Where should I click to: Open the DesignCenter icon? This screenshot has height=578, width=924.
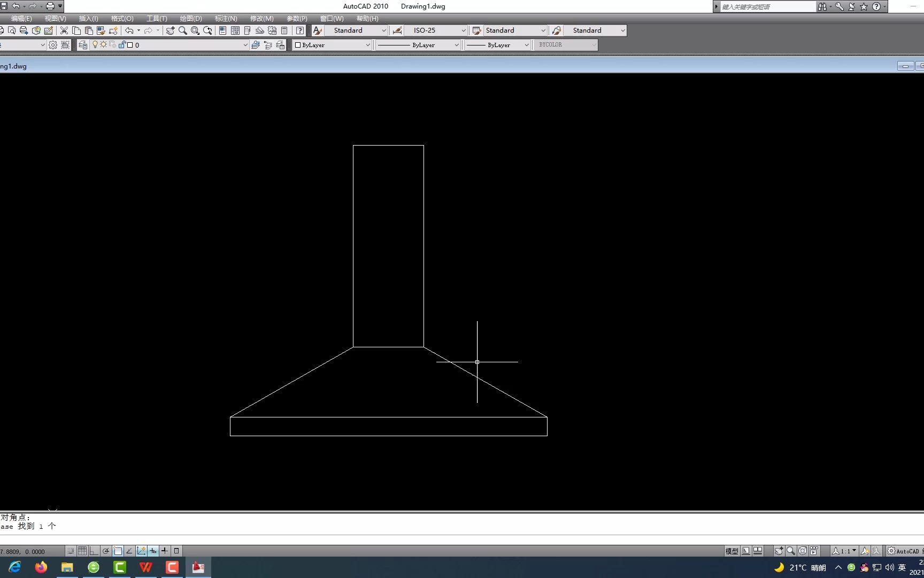pyautogui.click(x=235, y=31)
